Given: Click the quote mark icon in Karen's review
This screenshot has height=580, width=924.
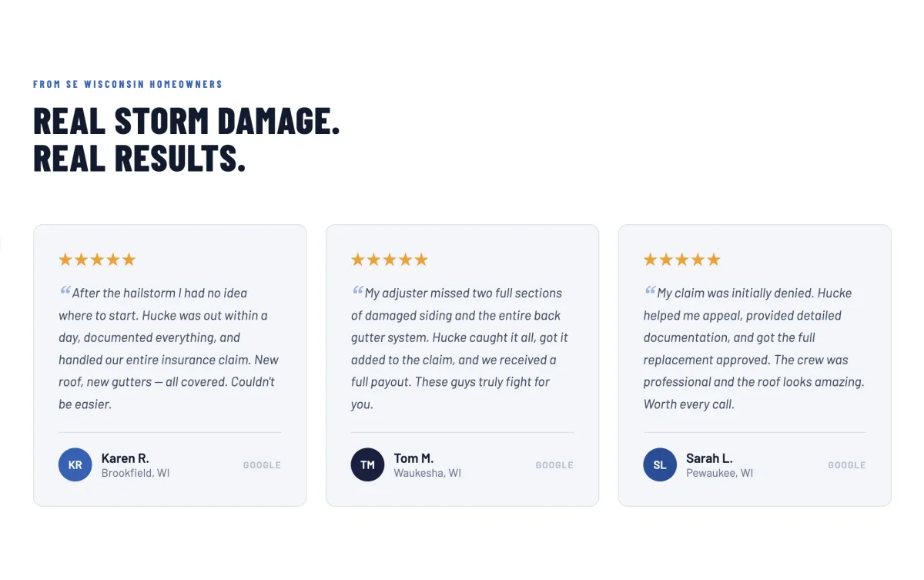Looking at the screenshot, I should (x=65, y=290).
